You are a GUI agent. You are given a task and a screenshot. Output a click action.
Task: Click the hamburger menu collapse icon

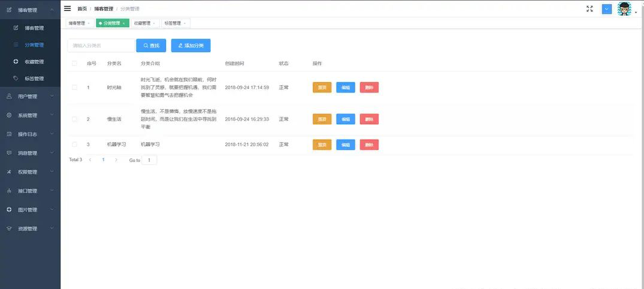pos(67,9)
